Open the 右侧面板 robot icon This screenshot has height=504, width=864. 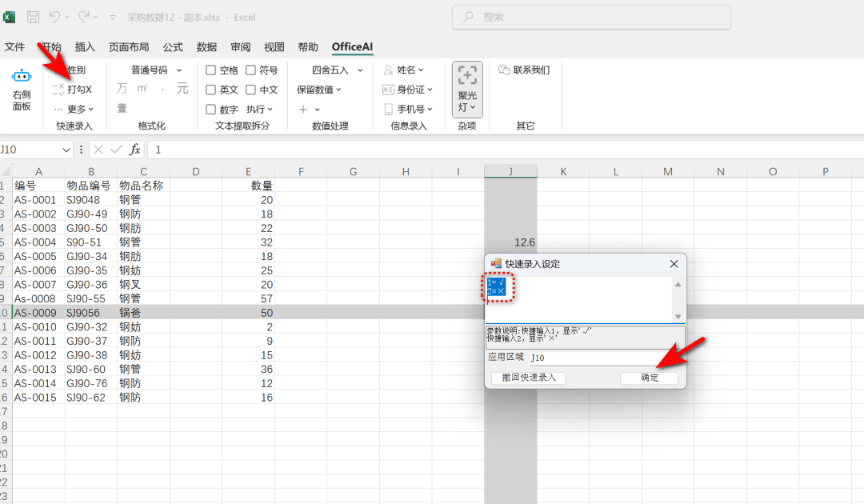point(22,76)
